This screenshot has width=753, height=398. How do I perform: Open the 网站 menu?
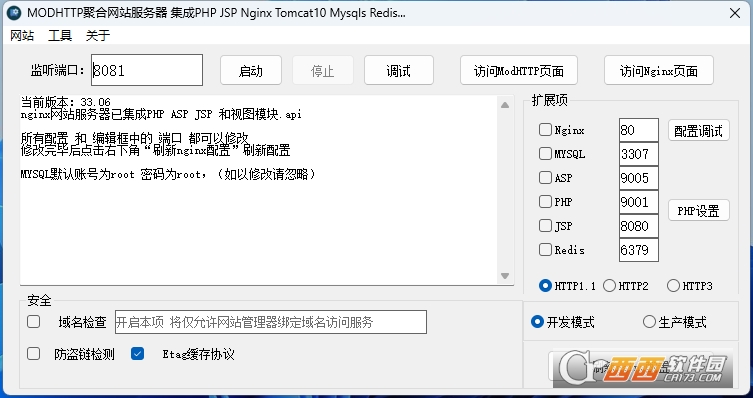coord(22,36)
